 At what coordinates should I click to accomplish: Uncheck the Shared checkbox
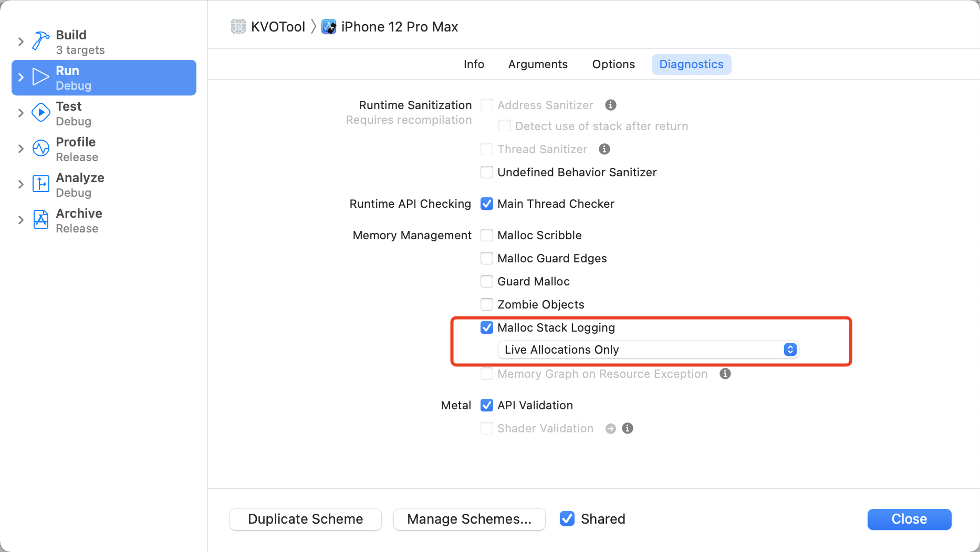567,519
